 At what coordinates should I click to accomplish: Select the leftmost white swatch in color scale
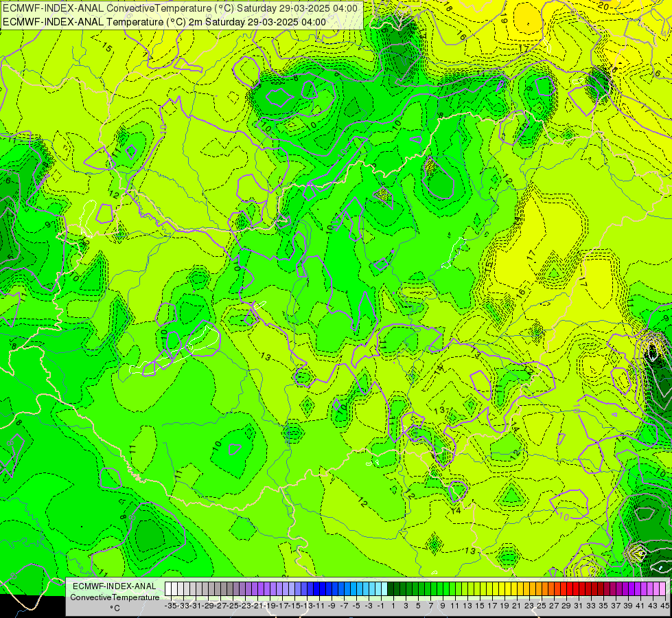168,589
